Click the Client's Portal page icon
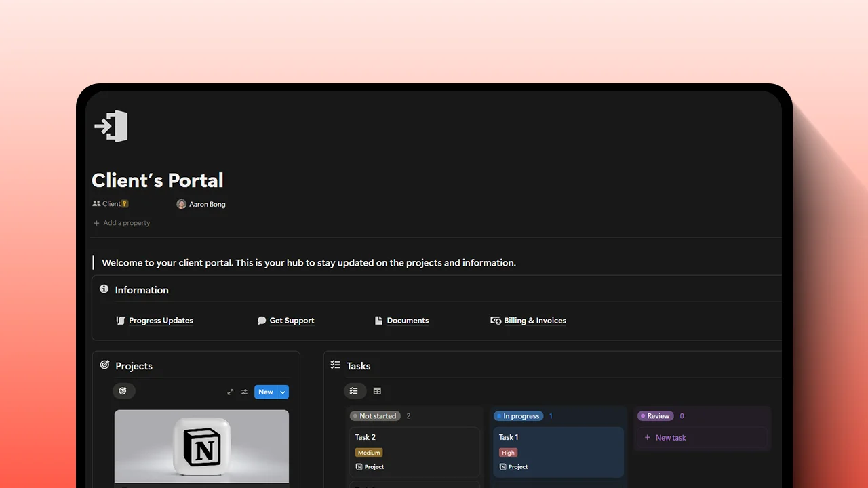Image resolution: width=868 pixels, height=488 pixels. [111, 126]
